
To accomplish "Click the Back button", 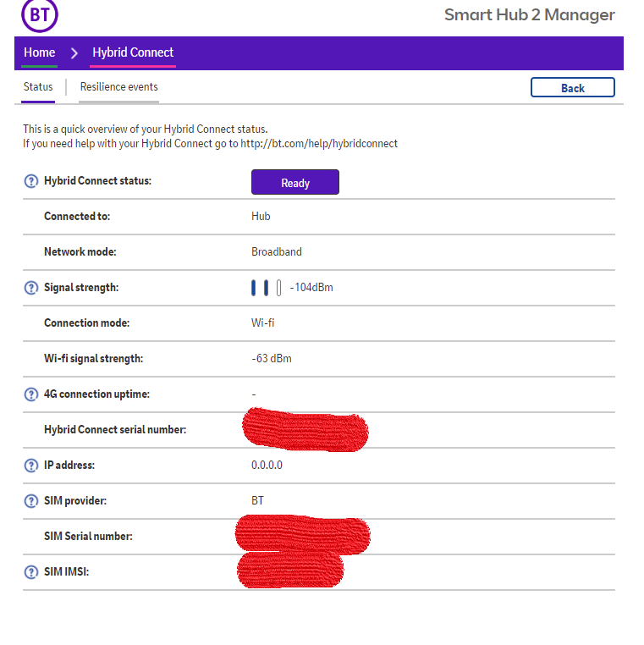I will click(x=572, y=88).
